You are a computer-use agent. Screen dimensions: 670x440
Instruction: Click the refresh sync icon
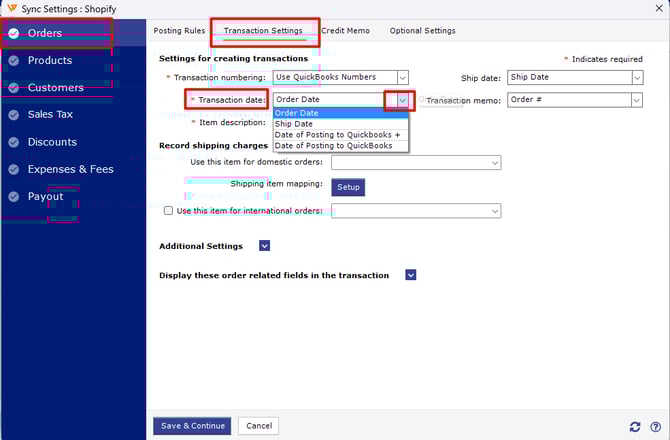[635, 426]
